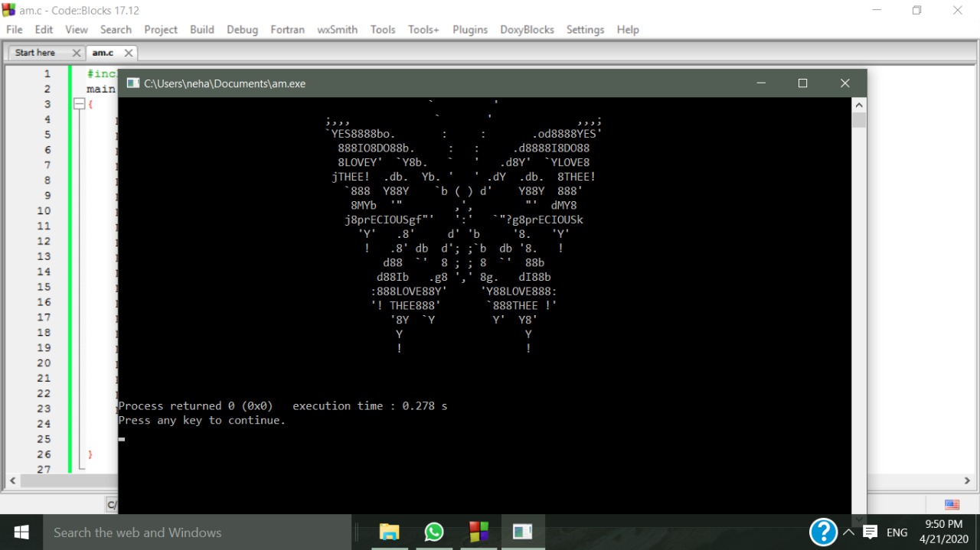Image resolution: width=980 pixels, height=550 pixels.
Task: Maximize the am.exe console window
Action: pos(802,83)
